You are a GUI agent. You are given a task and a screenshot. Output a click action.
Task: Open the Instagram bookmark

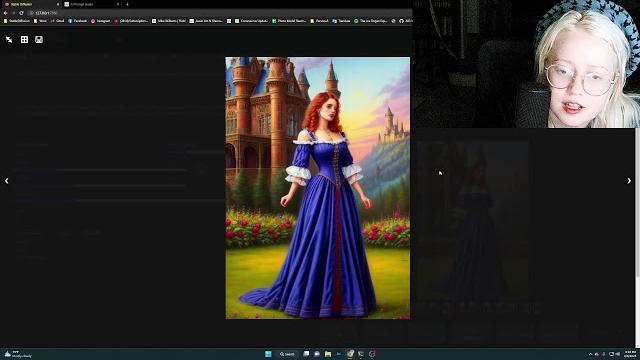click(100, 21)
